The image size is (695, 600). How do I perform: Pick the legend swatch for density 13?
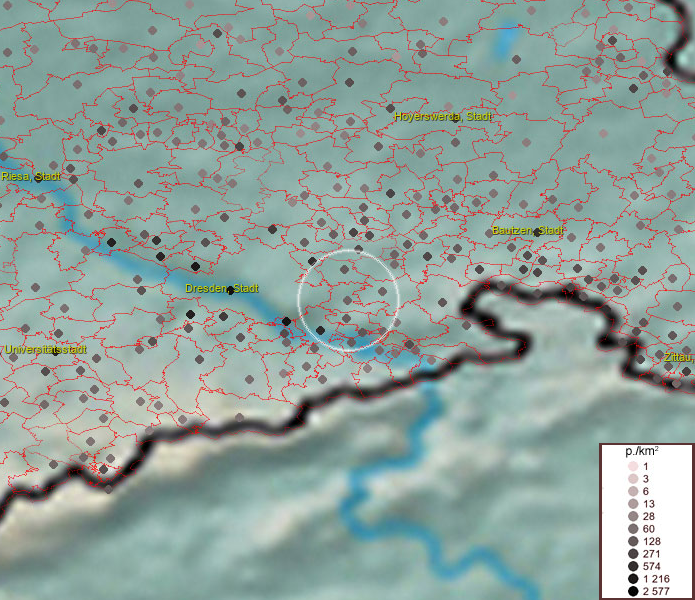click(633, 503)
